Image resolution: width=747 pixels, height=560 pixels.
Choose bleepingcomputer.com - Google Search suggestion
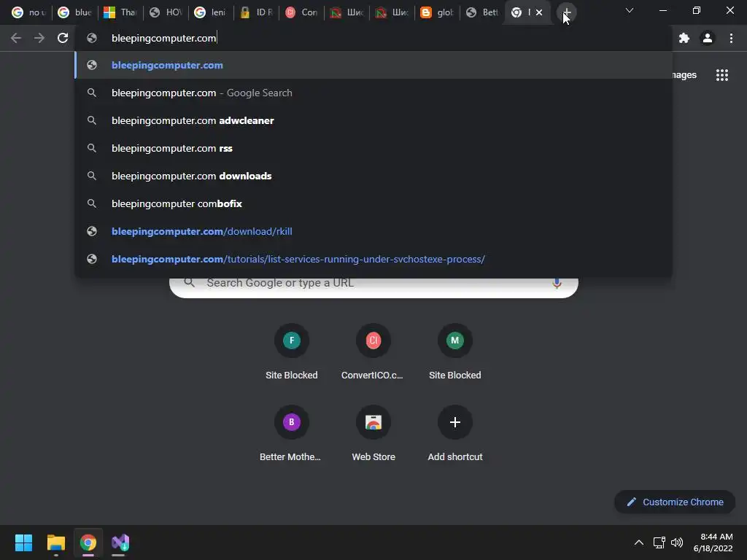[x=373, y=93]
